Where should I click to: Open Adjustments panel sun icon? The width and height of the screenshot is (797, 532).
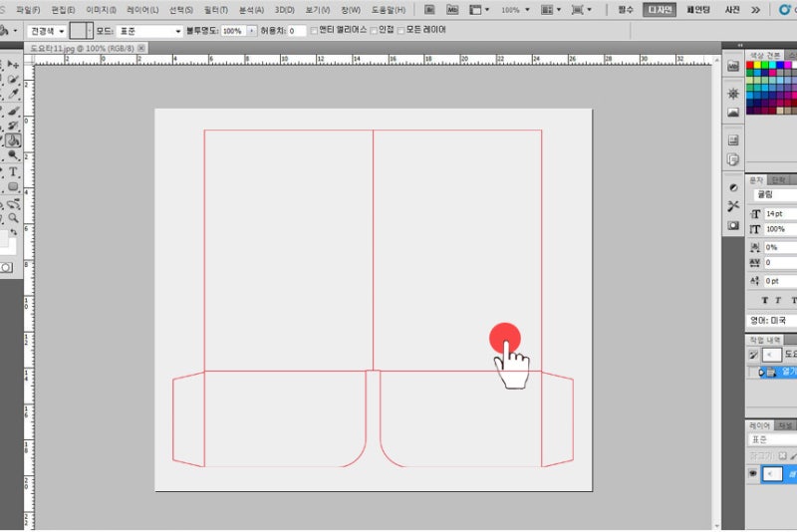[733, 94]
